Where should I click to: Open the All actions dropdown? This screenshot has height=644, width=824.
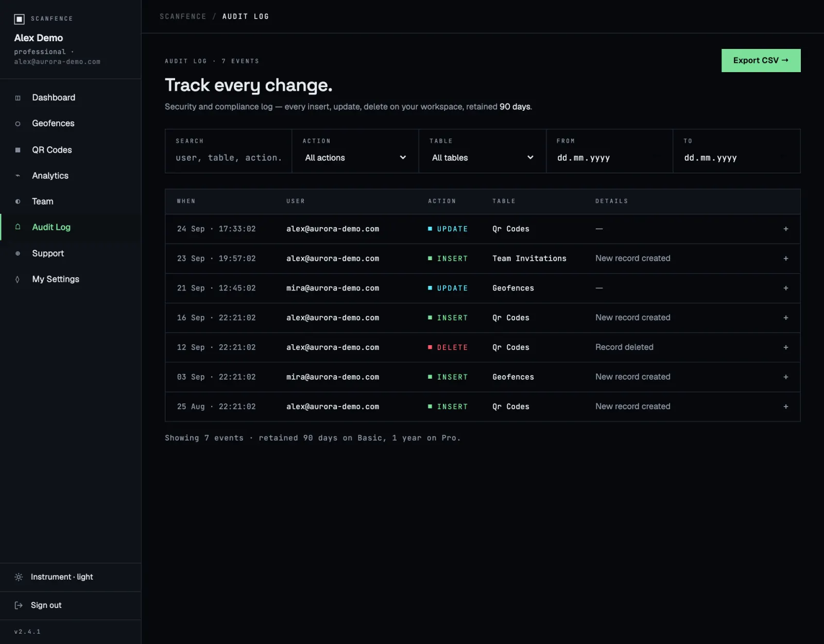point(355,158)
